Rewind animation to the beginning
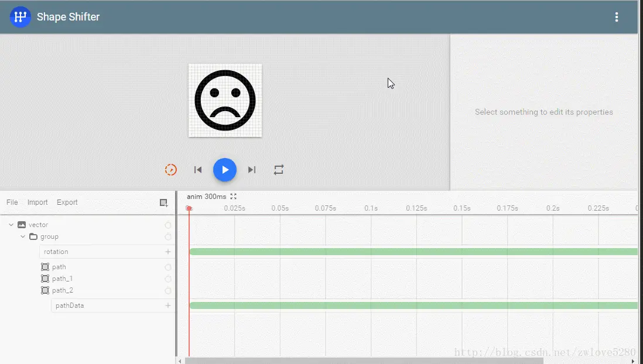This screenshot has width=643, height=364. 198,170
